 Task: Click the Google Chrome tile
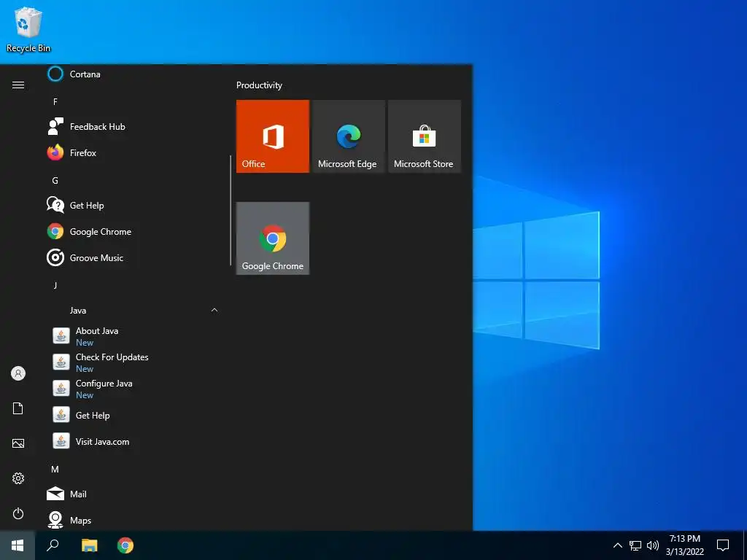click(273, 238)
